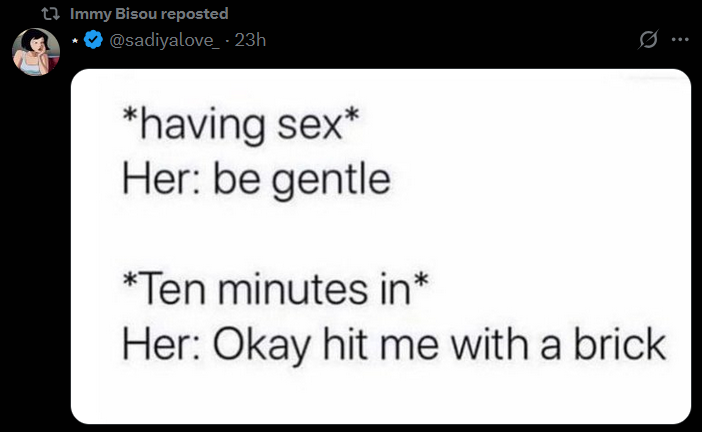Click the blue verified checkmark badge
The image size is (702, 432).
pyautogui.click(x=93, y=40)
